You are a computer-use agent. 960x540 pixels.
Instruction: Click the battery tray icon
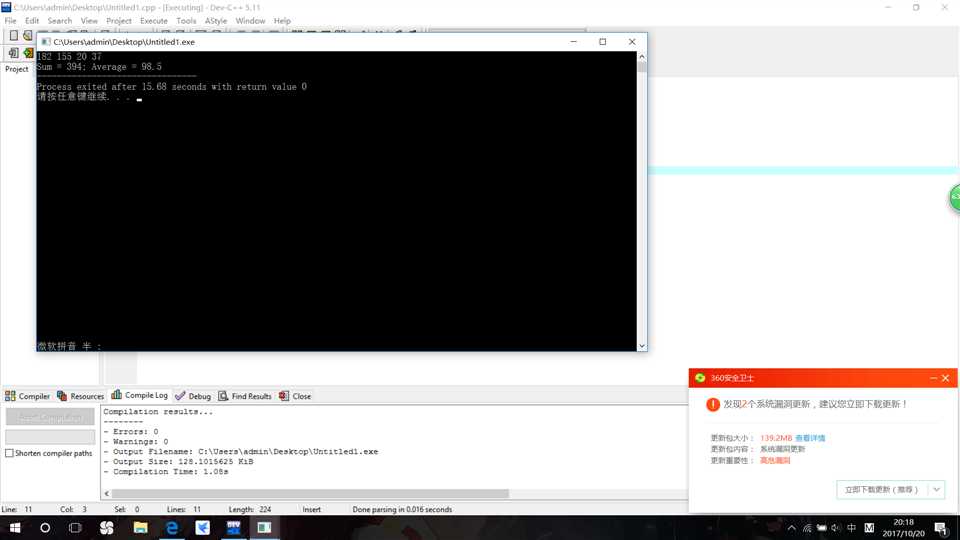(822, 528)
